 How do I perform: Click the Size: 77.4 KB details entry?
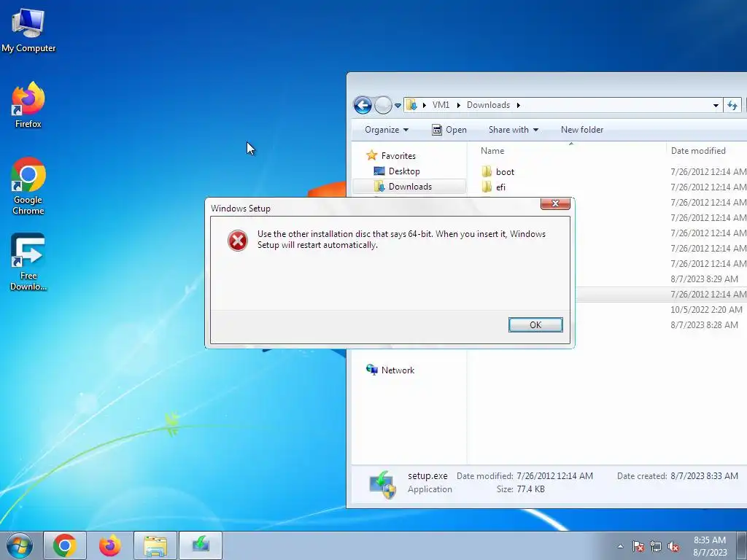(520, 489)
